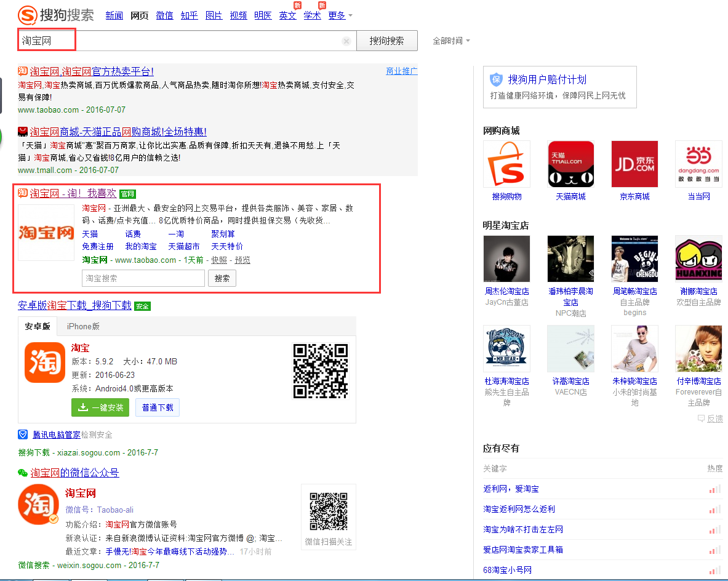The height and width of the screenshot is (581, 728).
Task: Open the 许嵩淘宝店 image
Action: tap(570, 348)
